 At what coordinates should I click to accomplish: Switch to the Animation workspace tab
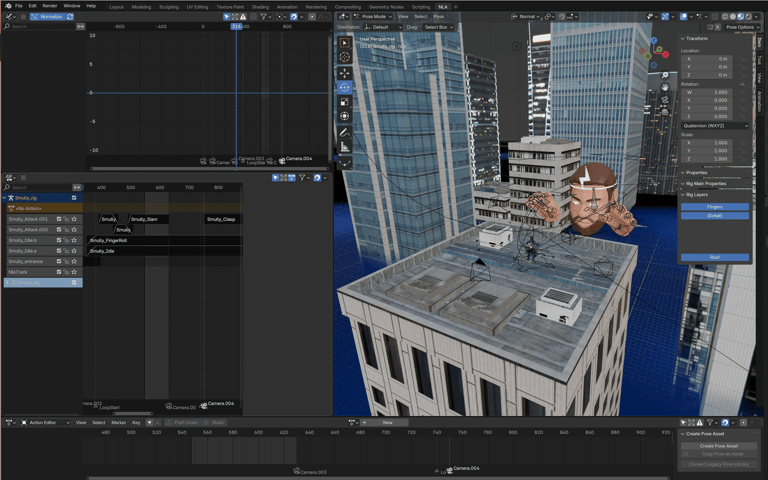(x=287, y=6)
